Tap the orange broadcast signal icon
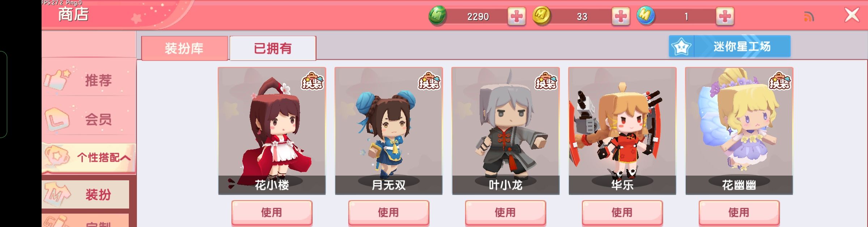This screenshot has height=227, width=868. coord(809,16)
